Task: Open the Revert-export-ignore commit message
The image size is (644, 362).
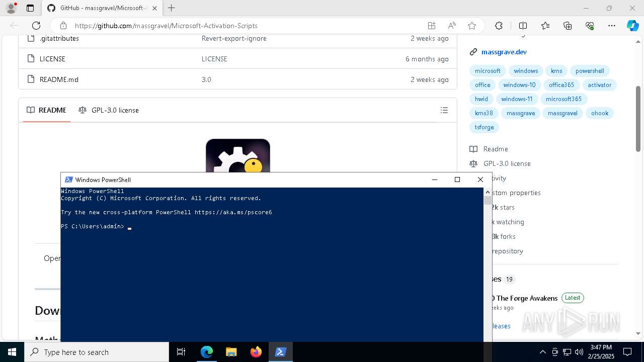Action: point(234,38)
